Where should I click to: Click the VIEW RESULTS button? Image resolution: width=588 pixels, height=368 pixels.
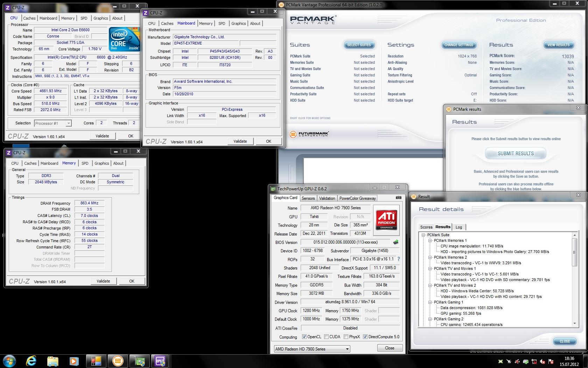558,45
